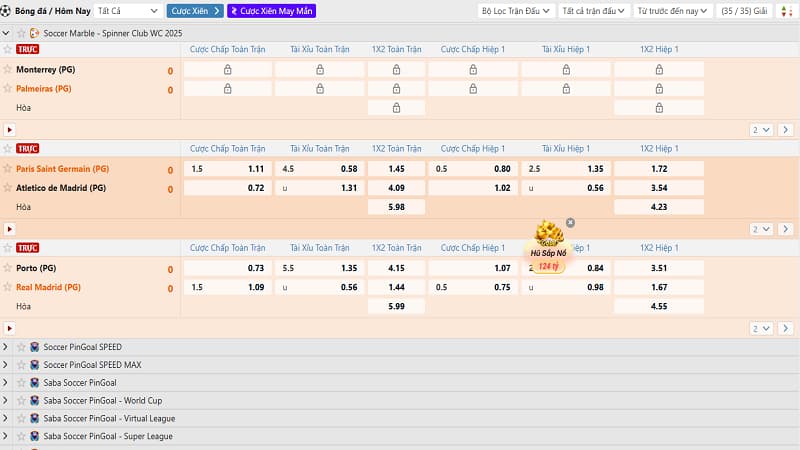
Task: Expand Soccer PinGoal SPEED league
Action: click(x=6, y=347)
